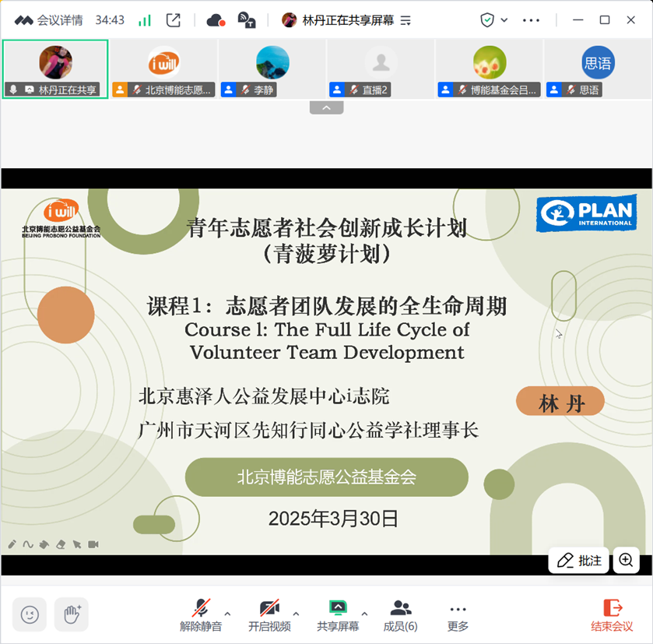Open the top bar three-dot options
This screenshot has width=653, height=644.
(x=531, y=20)
